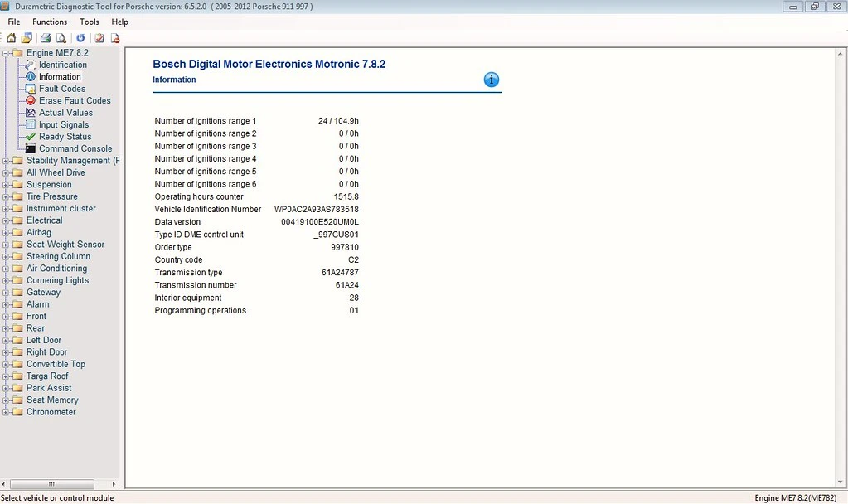
Task: Click the Operating hours counter value 1515.8
Action: (x=346, y=196)
